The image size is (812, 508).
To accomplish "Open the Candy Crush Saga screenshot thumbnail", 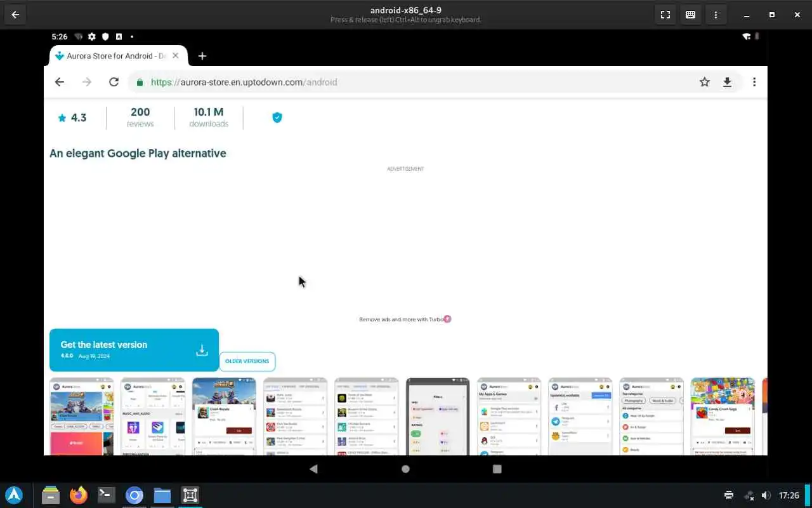I will [723, 417].
